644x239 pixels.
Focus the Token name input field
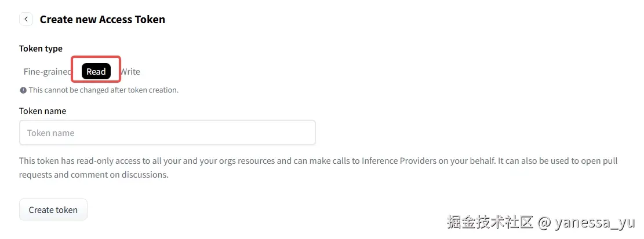(167, 133)
